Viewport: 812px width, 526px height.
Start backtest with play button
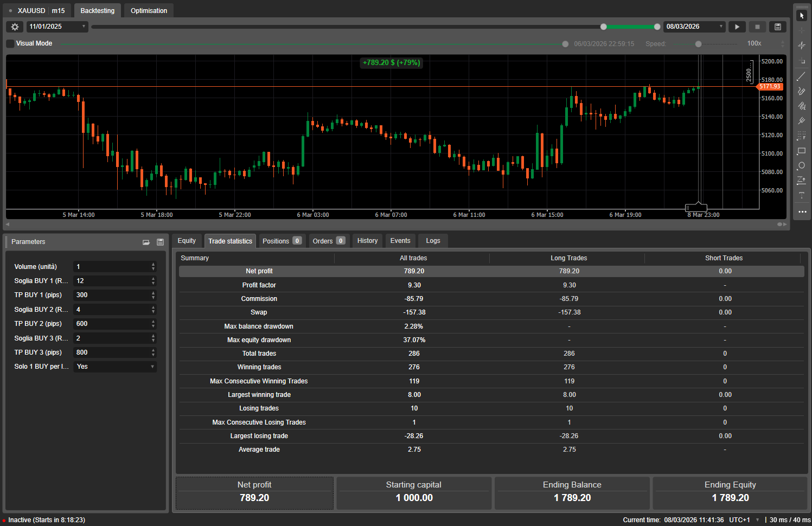[737, 27]
